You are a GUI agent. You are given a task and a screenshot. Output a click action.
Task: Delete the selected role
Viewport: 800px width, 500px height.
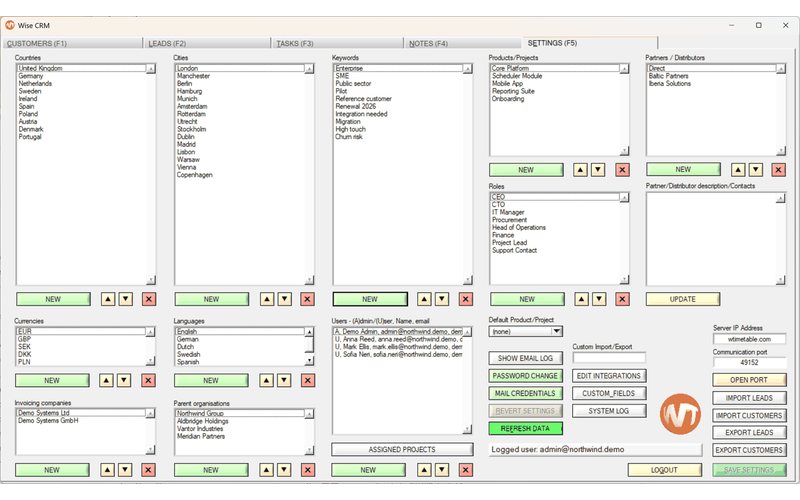pyautogui.click(x=622, y=299)
